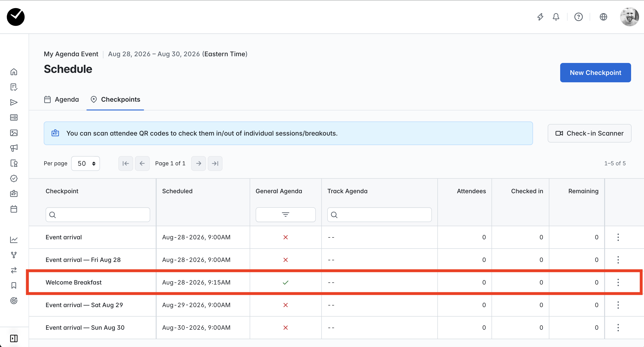Open the home icon in sidebar
The image size is (644, 347).
click(x=14, y=72)
